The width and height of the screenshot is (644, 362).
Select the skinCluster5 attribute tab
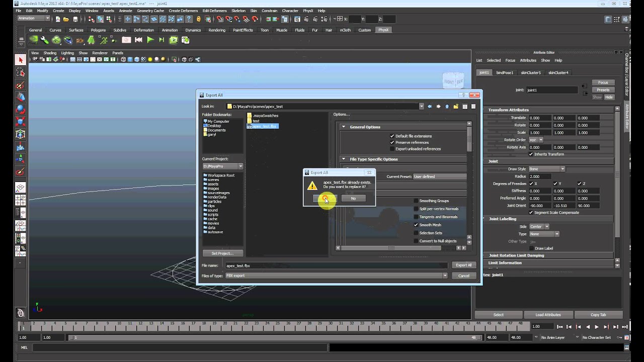531,73
